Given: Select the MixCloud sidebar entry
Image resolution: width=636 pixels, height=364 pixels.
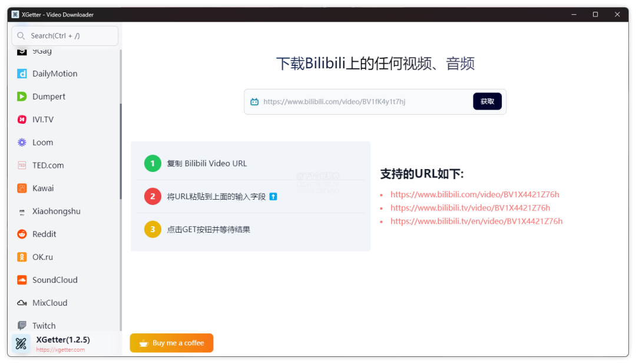Looking at the screenshot, I should pyautogui.click(x=64, y=303).
